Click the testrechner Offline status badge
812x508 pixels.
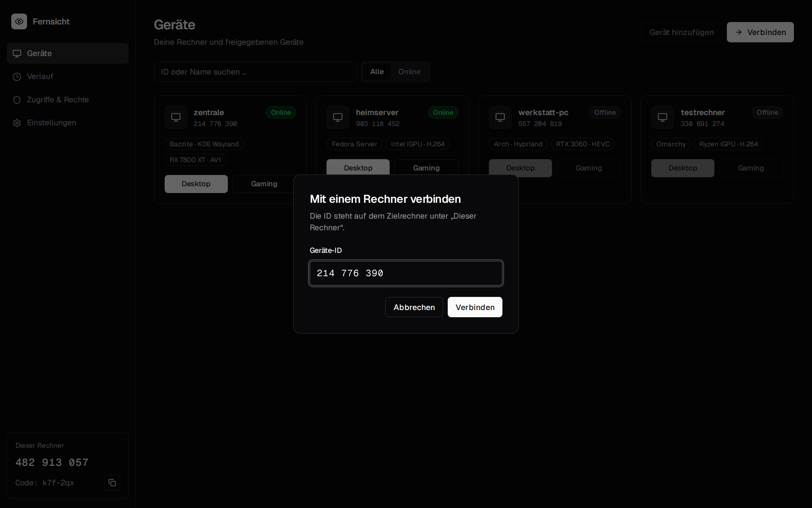coord(767,113)
